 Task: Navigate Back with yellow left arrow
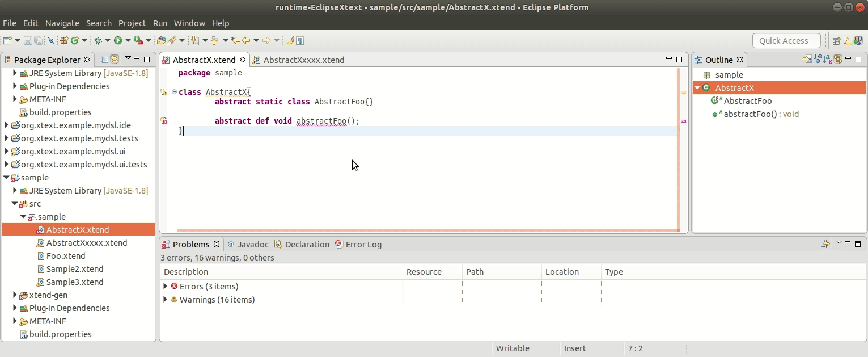246,40
